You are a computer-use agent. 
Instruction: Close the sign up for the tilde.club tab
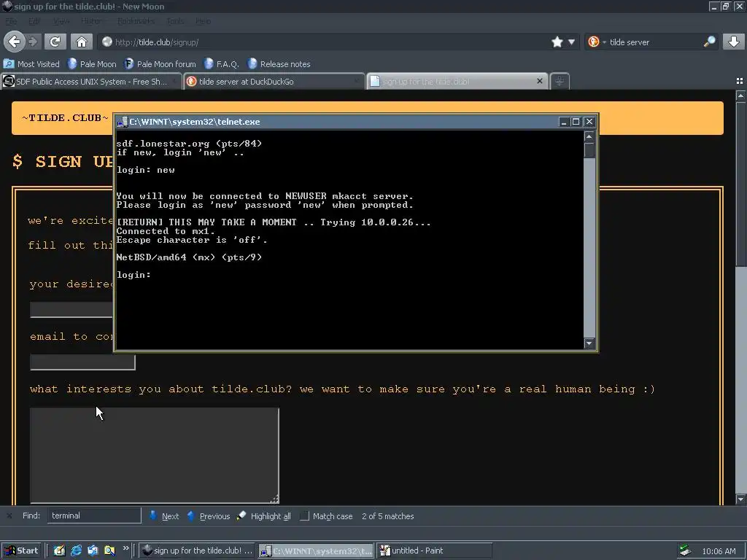tap(540, 81)
